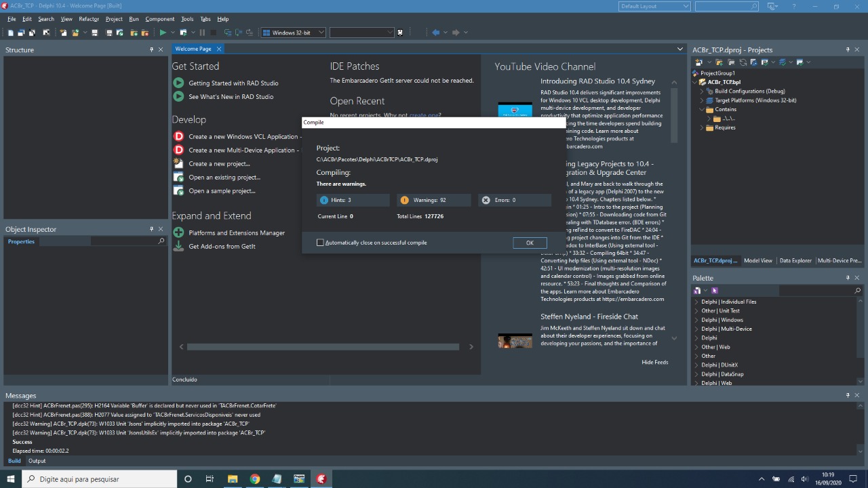The image size is (868, 488).
Task: Pin the Messages panel
Action: pyautogui.click(x=848, y=395)
